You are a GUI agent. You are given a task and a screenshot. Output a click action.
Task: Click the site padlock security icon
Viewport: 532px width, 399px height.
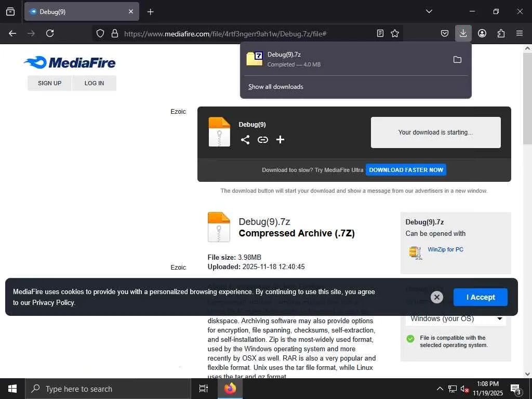pos(115,33)
